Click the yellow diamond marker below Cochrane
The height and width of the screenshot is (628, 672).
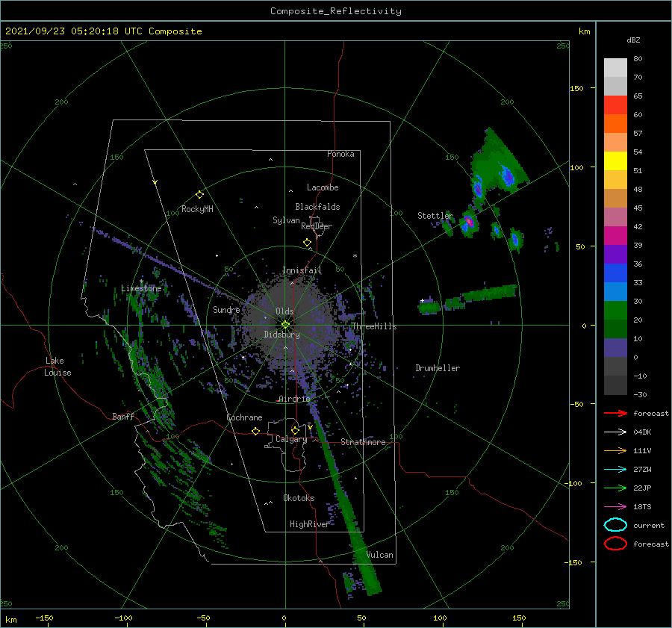click(256, 431)
